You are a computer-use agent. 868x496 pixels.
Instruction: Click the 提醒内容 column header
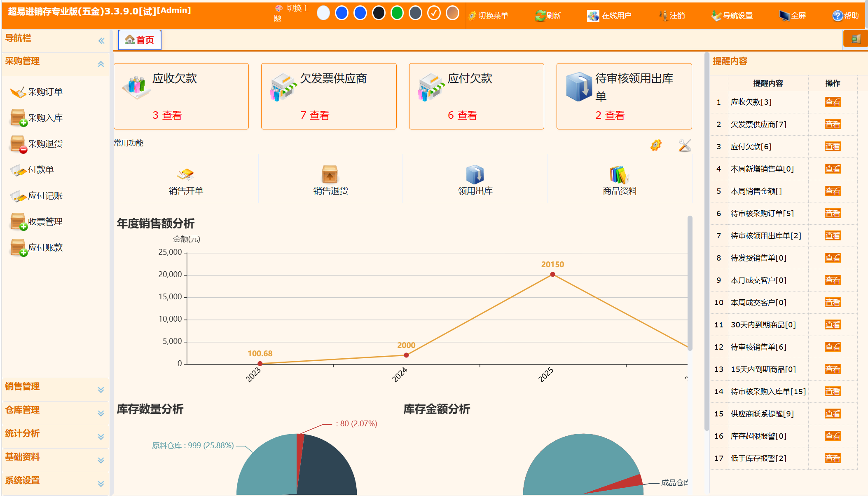click(x=768, y=83)
